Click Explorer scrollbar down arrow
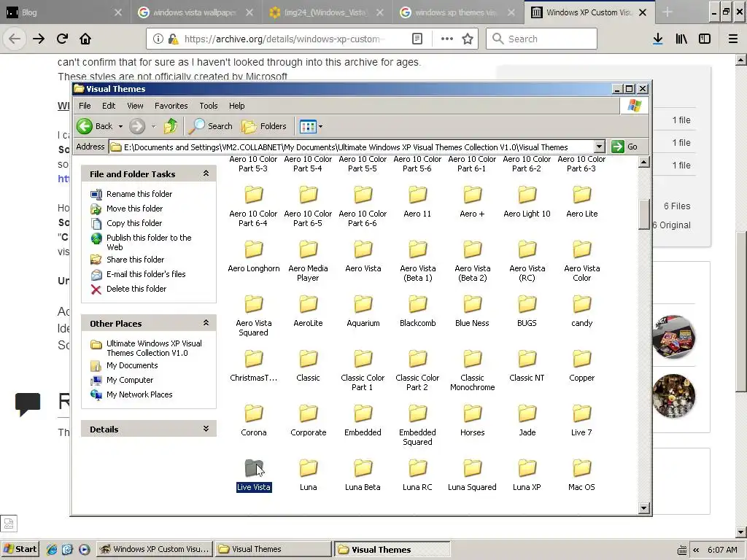The height and width of the screenshot is (560, 747). pyautogui.click(x=643, y=508)
